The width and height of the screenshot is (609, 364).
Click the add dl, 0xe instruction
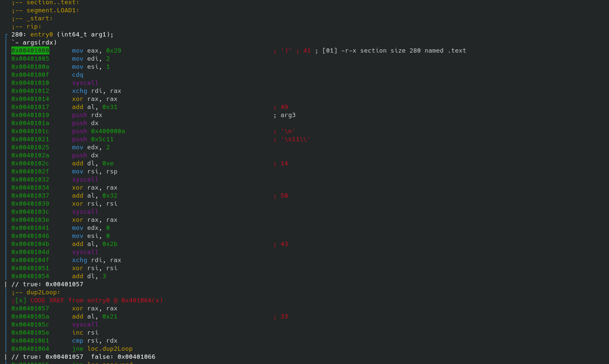93,163
